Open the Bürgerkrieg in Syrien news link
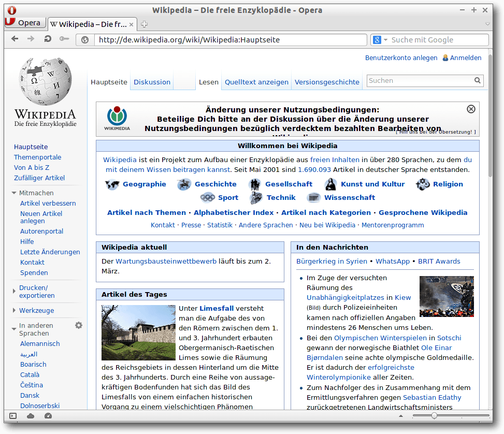Viewport: 504px width, 434px height. (x=332, y=262)
